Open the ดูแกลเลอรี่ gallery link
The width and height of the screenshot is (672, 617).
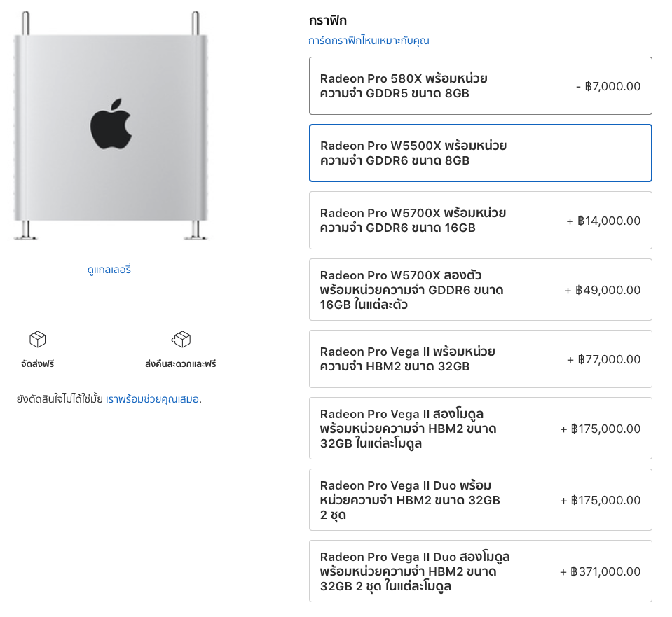[109, 269]
